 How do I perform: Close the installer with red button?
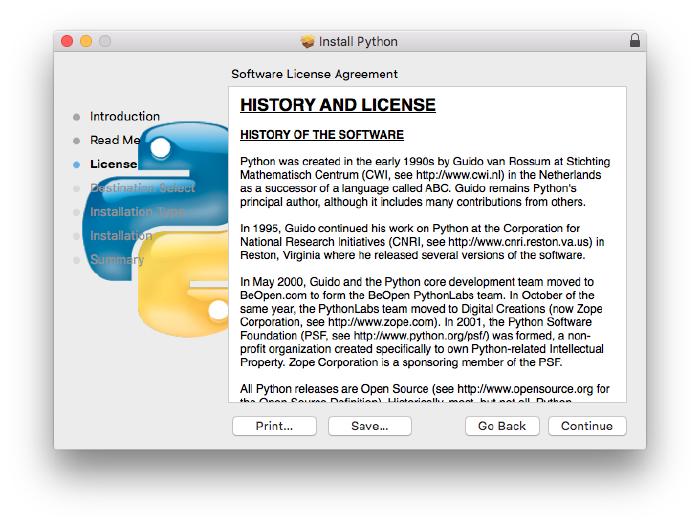pyautogui.click(x=67, y=41)
